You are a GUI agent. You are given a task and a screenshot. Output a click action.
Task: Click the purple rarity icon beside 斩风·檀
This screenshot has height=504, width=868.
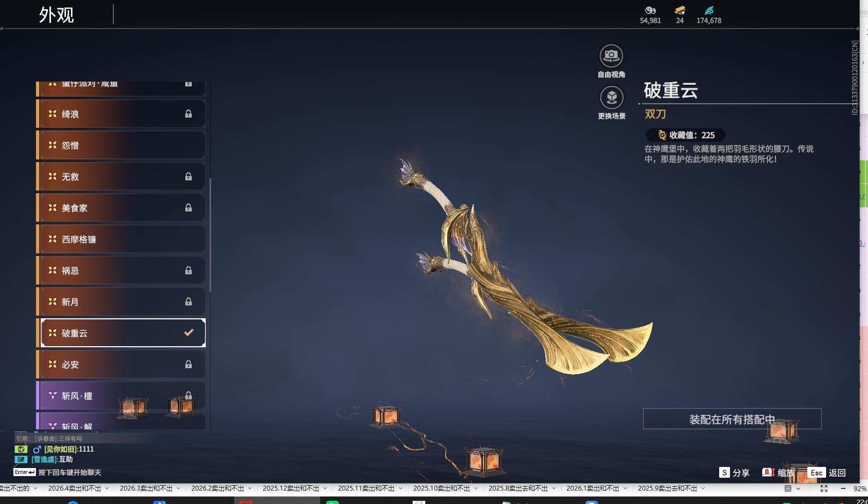click(53, 396)
